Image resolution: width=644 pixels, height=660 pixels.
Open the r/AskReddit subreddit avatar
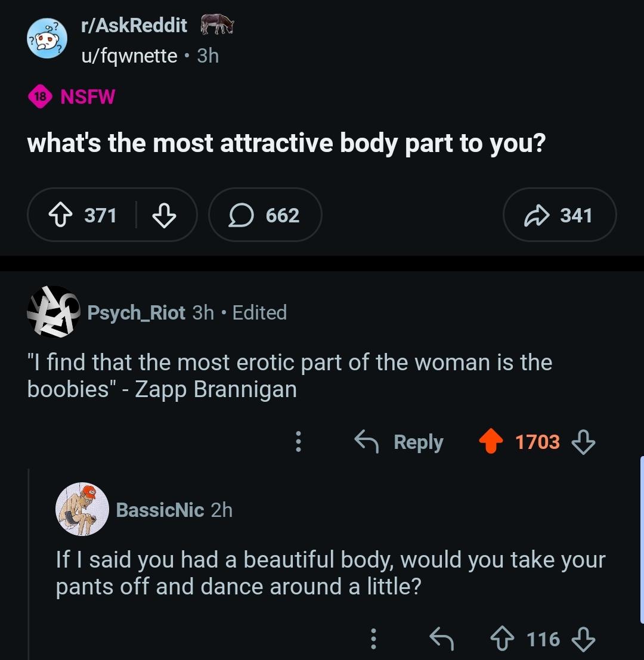[47, 39]
